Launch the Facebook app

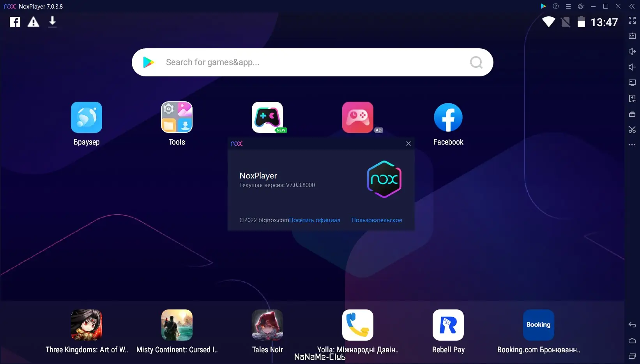coord(448,117)
